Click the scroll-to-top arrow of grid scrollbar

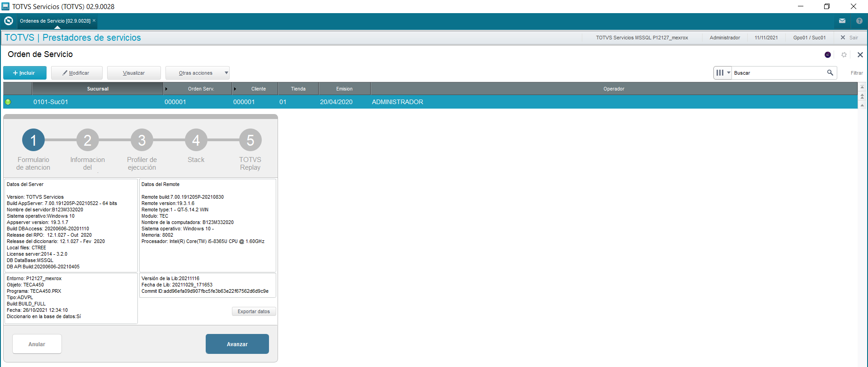862,87
